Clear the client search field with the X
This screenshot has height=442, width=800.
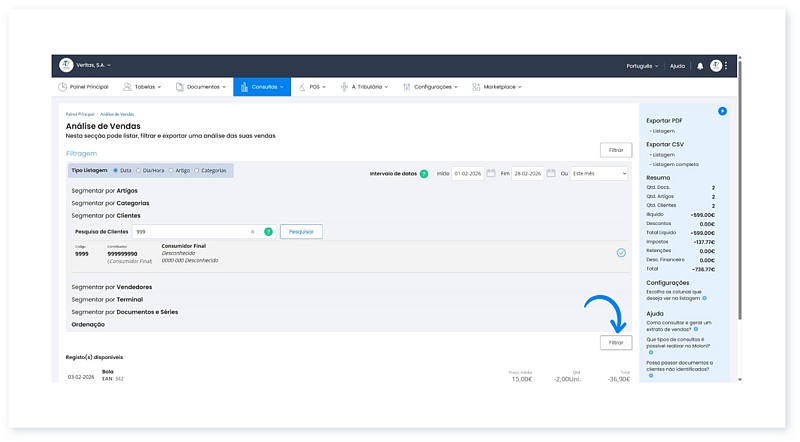pyautogui.click(x=252, y=231)
